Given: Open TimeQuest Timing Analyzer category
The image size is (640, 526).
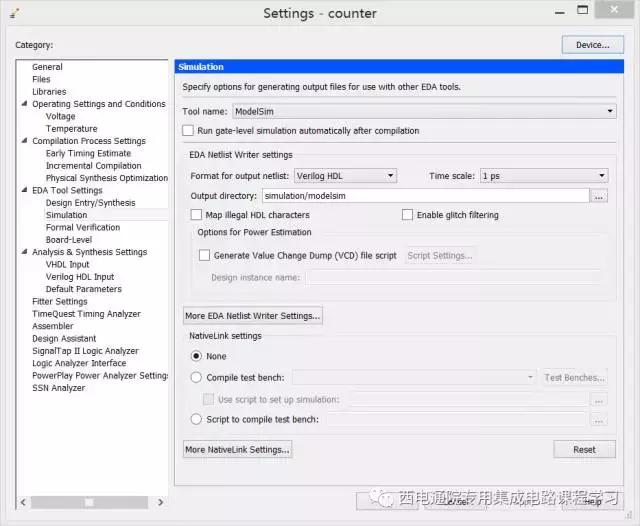Looking at the screenshot, I should pos(86,314).
